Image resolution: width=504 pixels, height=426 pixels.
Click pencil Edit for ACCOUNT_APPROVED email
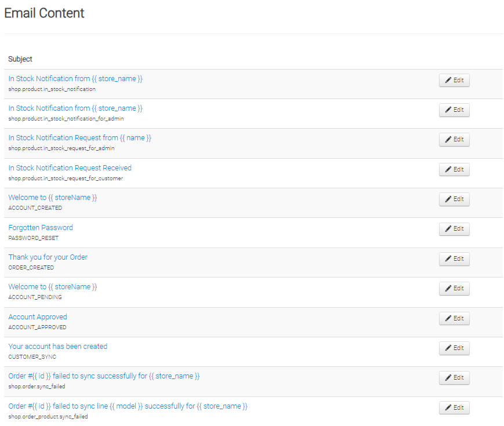point(454,319)
